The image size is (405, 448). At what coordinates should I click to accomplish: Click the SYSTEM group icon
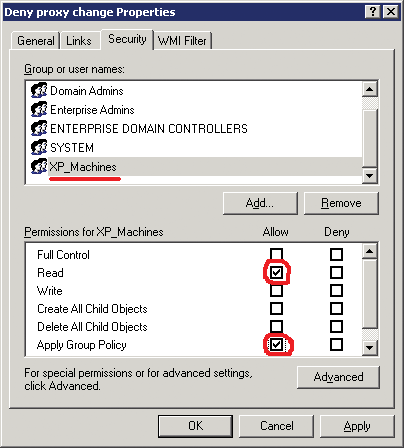[x=39, y=147]
